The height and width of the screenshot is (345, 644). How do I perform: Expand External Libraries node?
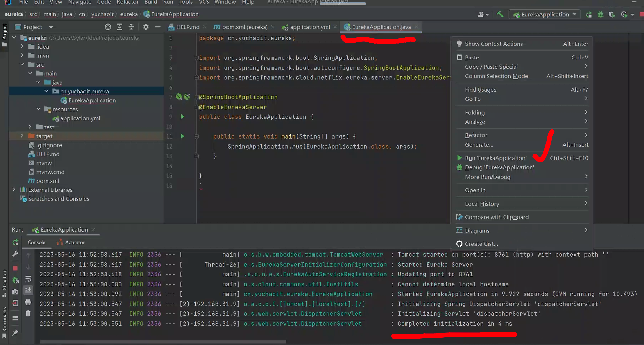[14, 190]
